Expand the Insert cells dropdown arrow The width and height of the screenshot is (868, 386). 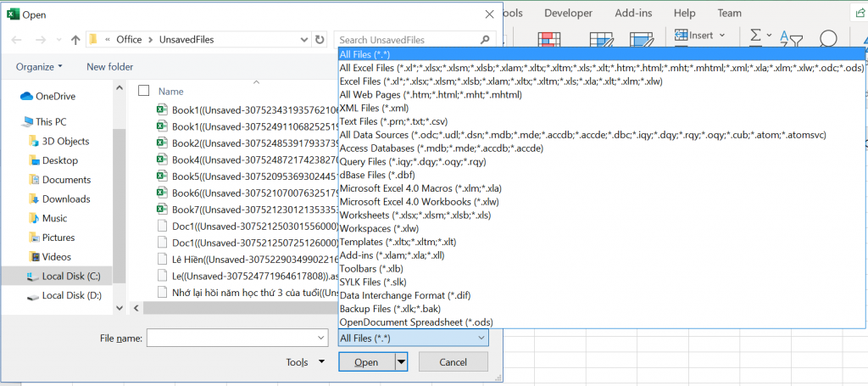tap(722, 36)
